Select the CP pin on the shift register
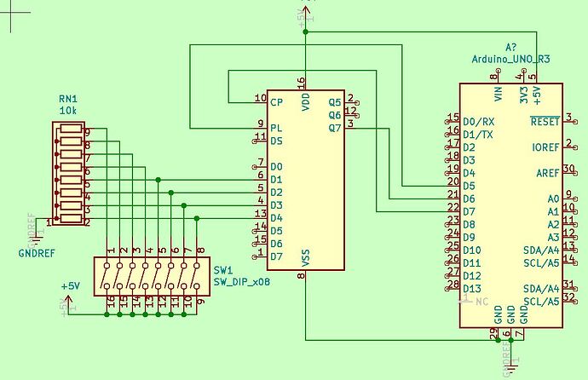588x380 pixels. (276, 102)
